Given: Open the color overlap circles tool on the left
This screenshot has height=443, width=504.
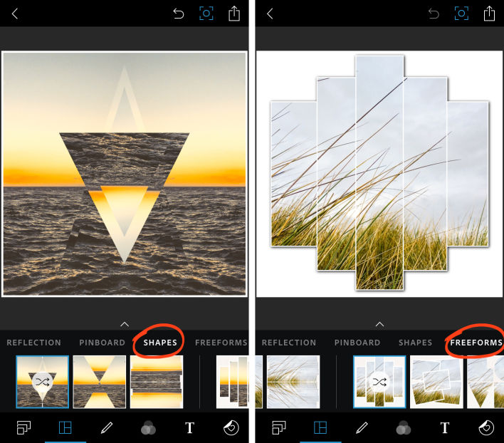Looking at the screenshot, I should (148, 428).
